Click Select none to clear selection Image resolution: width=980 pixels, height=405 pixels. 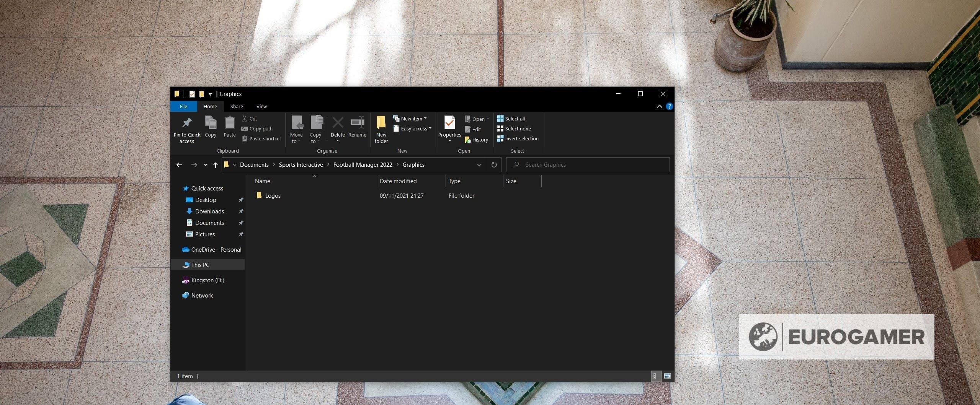pos(514,128)
